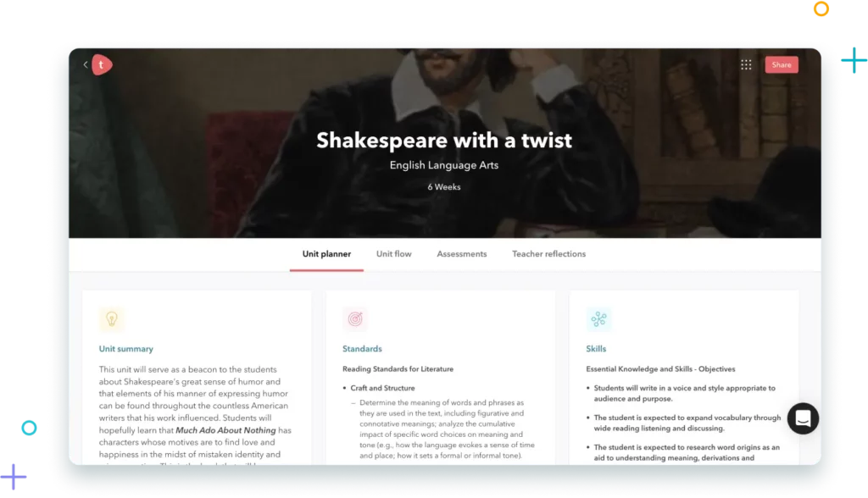Switch to the Unit flow tab
This screenshot has width=868, height=498.
pos(394,254)
